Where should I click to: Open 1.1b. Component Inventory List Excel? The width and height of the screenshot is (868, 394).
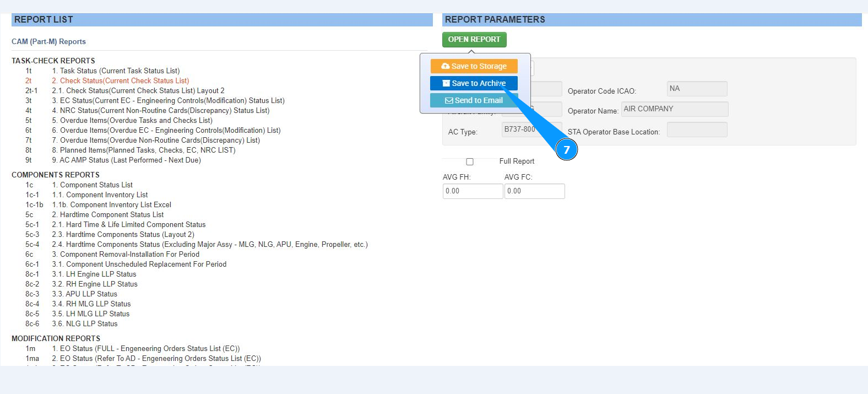point(112,204)
